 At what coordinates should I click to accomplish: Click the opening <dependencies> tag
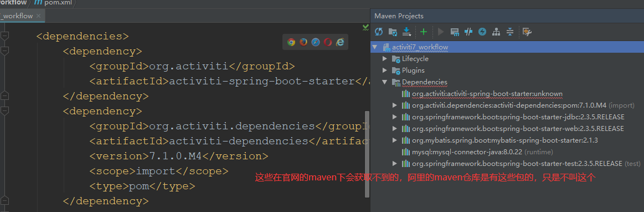(x=83, y=36)
